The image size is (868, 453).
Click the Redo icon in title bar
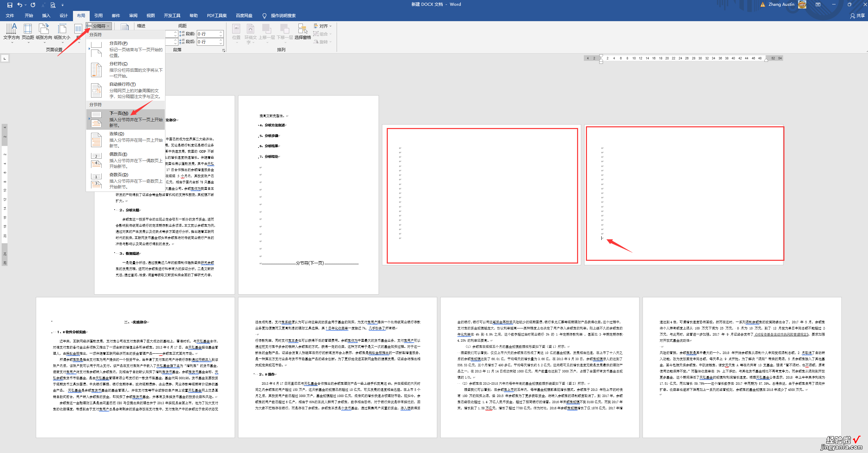(x=33, y=5)
